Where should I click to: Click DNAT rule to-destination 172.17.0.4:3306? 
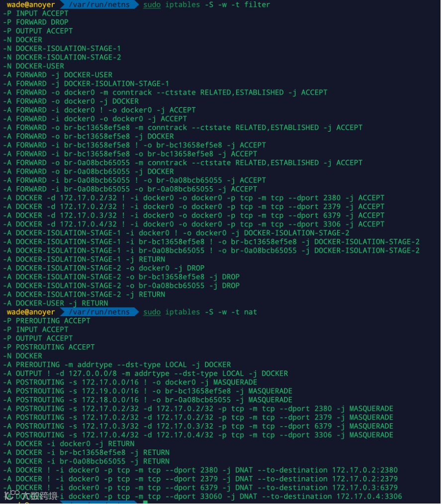(203, 497)
